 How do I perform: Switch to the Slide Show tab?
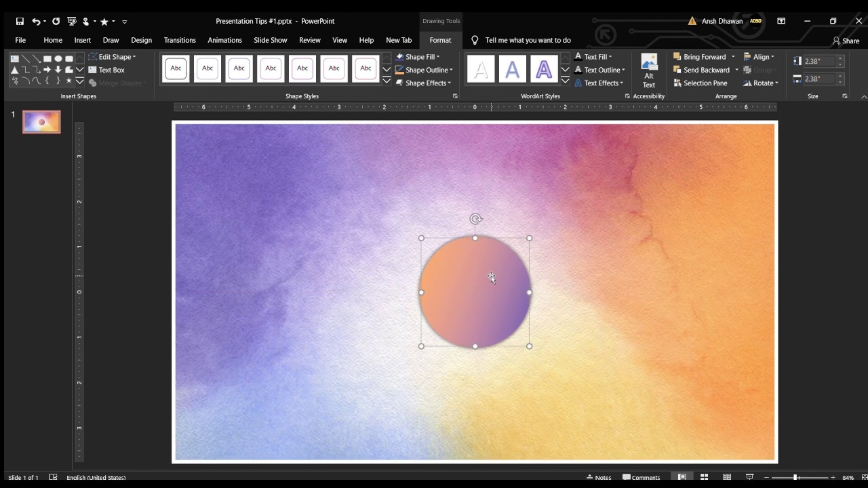point(271,40)
